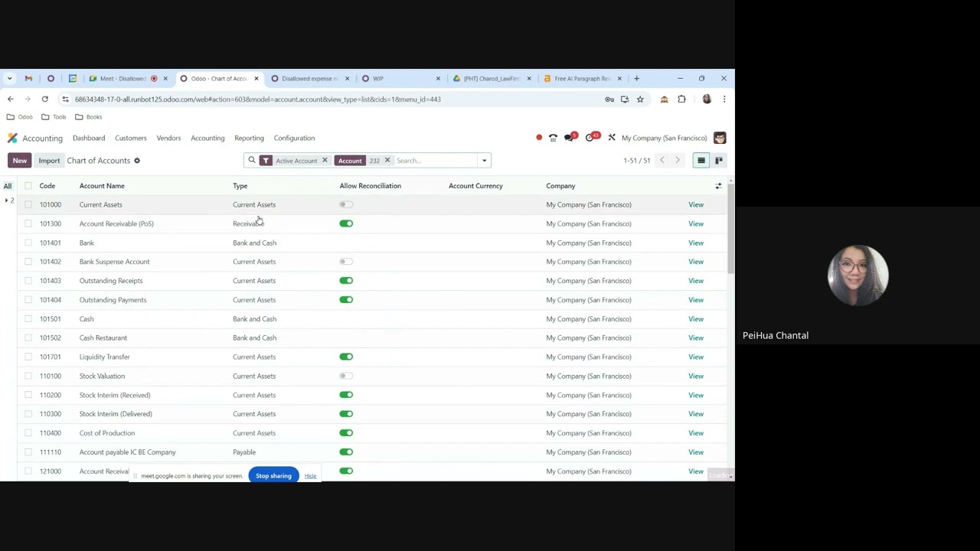The width and height of the screenshot is (980, 551).
Task: Open the password key icon in the address bar
Action: coord(609,99)
